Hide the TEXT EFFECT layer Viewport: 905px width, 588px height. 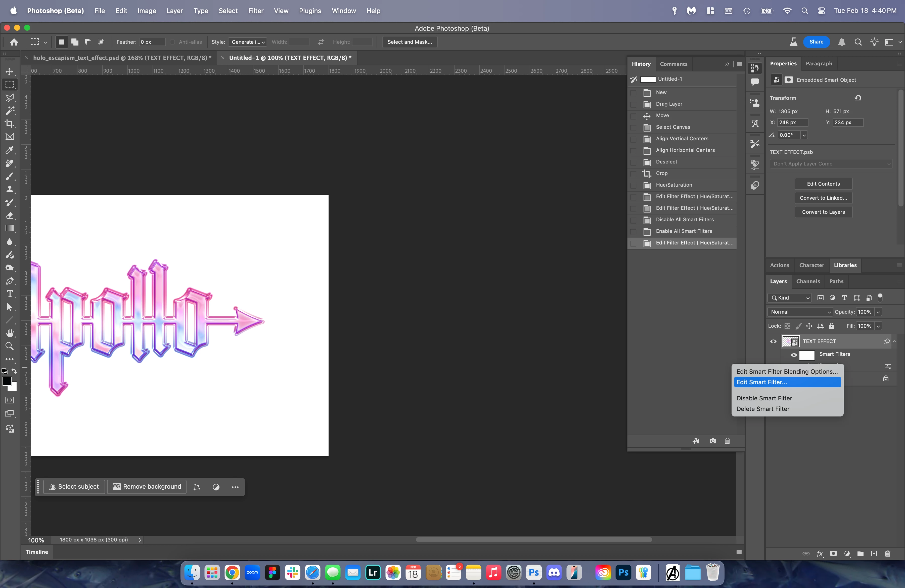click(773, 341)
